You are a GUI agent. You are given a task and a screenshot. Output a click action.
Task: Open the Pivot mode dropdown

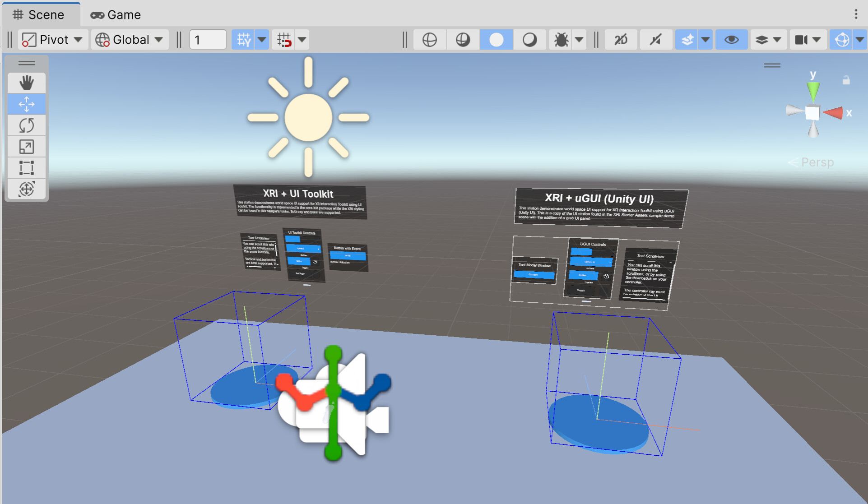[x=52, y=39]
